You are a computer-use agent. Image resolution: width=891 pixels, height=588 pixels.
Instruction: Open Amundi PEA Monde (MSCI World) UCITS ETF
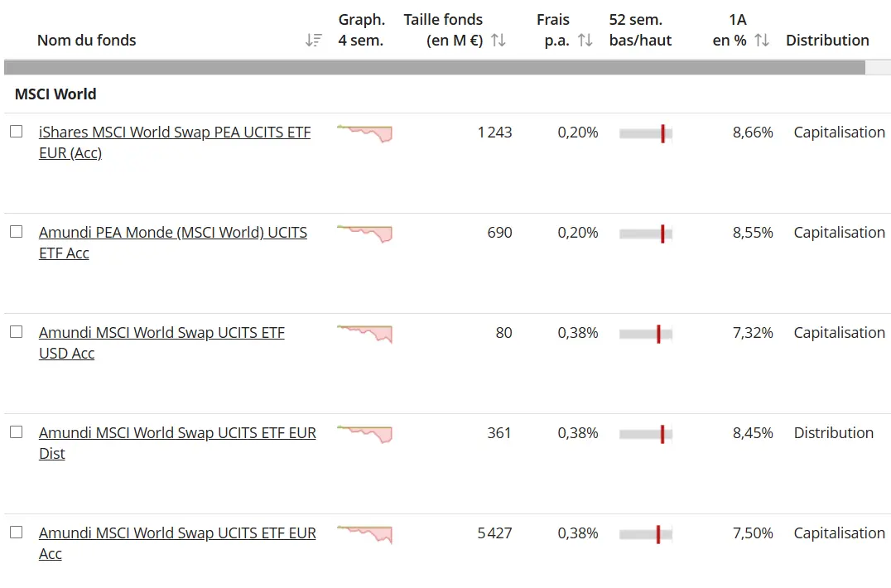173,233
